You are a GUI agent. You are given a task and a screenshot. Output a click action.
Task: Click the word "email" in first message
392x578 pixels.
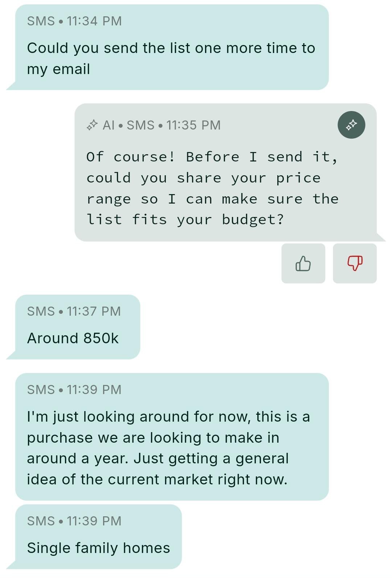[x=71, y=69]
